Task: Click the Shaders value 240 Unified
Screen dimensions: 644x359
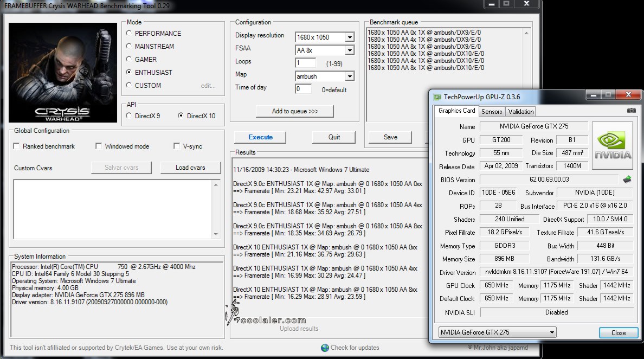Action: pos(509,219)
